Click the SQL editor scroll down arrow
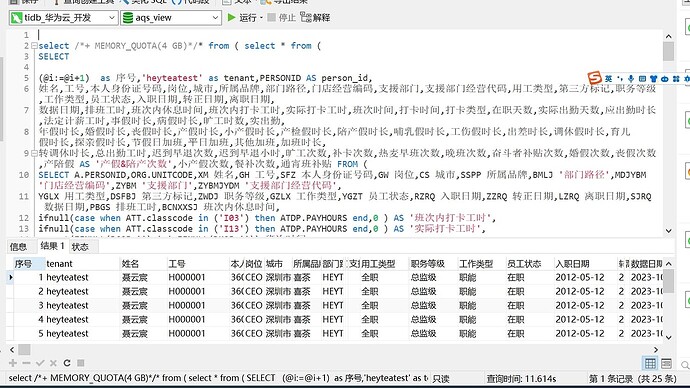Screen dimensions: 690x388 click(668, 231)
